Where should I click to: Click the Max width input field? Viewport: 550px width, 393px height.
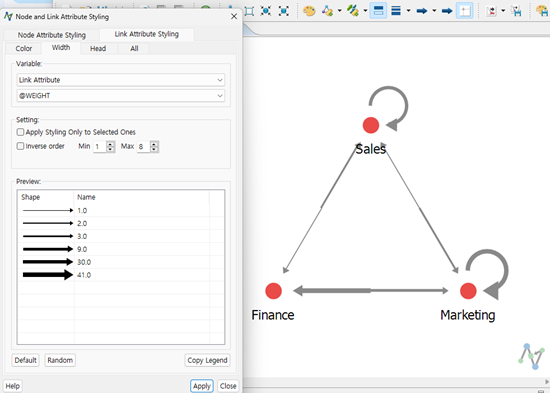[x=143, y=147]
